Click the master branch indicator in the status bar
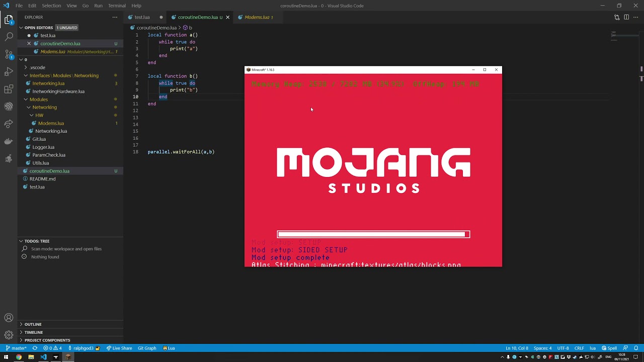 point(16,348)
